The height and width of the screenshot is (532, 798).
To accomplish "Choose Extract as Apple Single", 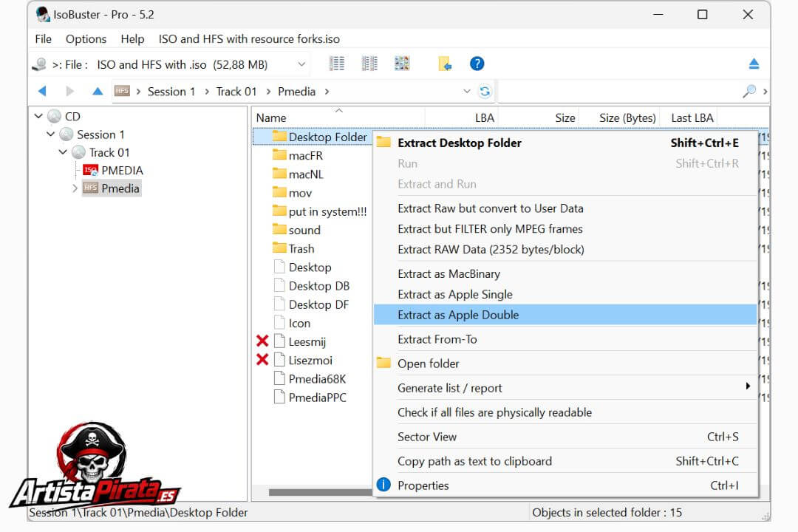I will [x=565, y=294].
